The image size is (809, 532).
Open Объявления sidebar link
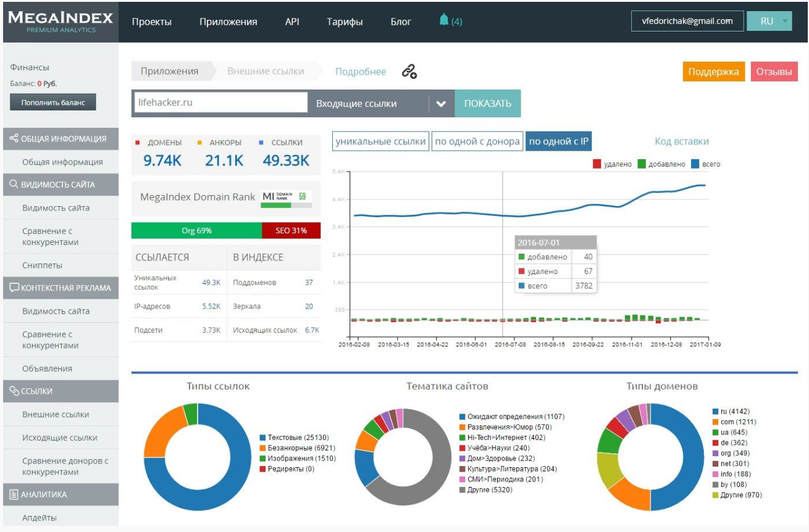click(x=47, y=368)
